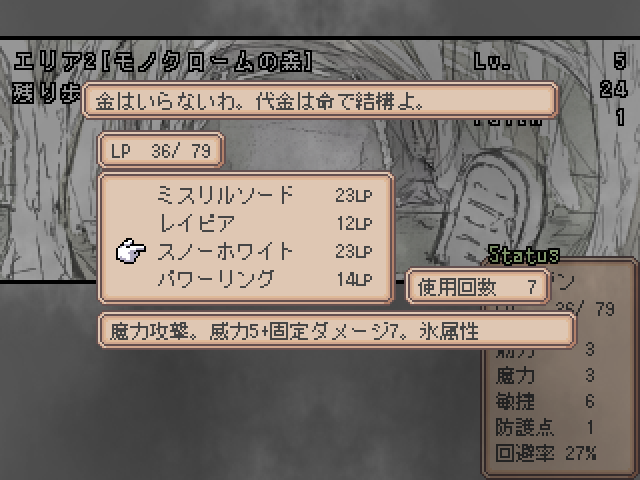Click the 12LP price of レイピア

click(x=354, y=223)
